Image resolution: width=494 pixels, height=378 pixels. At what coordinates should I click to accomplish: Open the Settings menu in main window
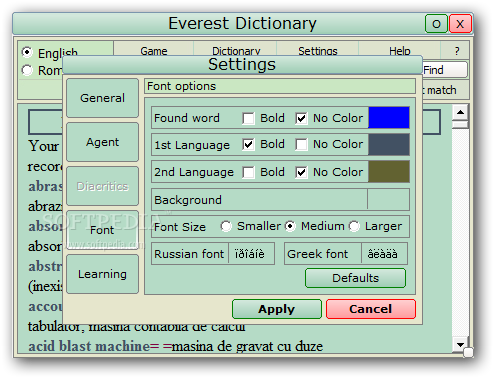point(318,51)
